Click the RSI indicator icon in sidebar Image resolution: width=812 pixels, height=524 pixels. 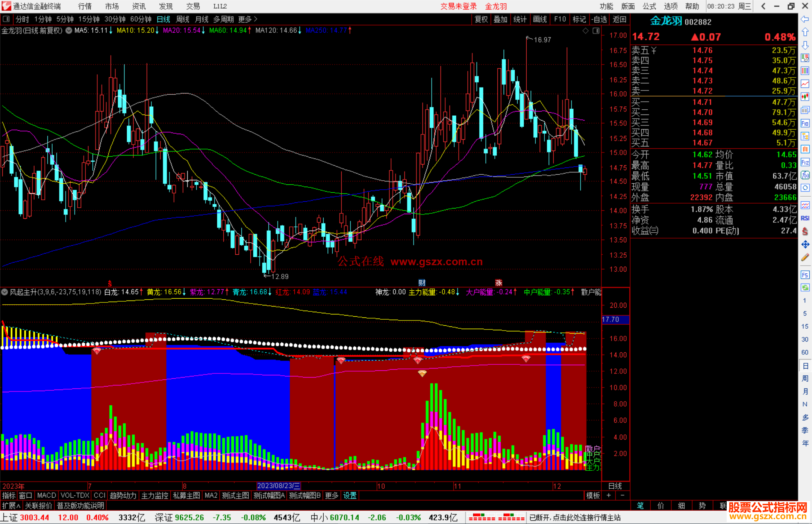click(x=805, y=218)
